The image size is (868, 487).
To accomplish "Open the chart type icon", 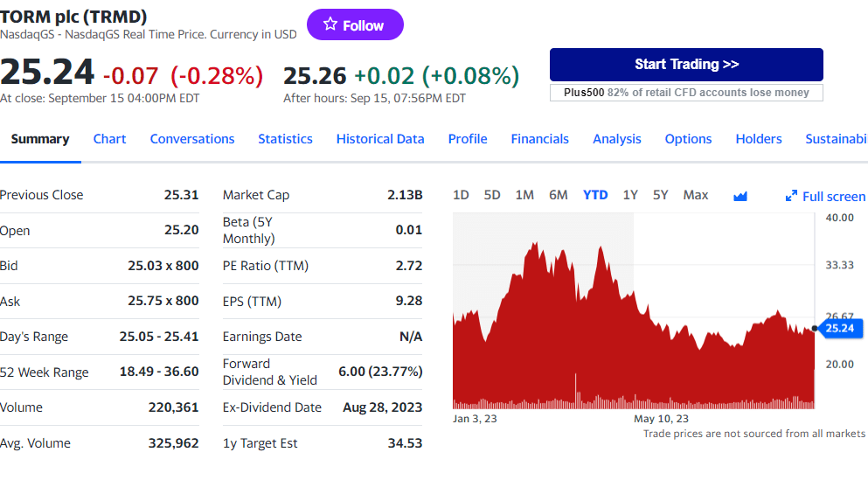I will 740,196.
